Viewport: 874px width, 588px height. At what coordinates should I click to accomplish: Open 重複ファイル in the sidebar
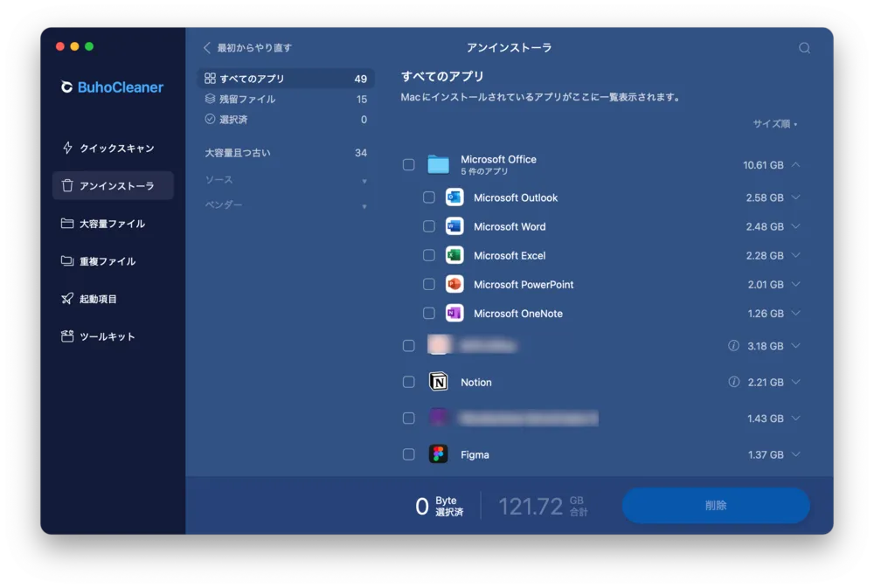click(113, 261)
